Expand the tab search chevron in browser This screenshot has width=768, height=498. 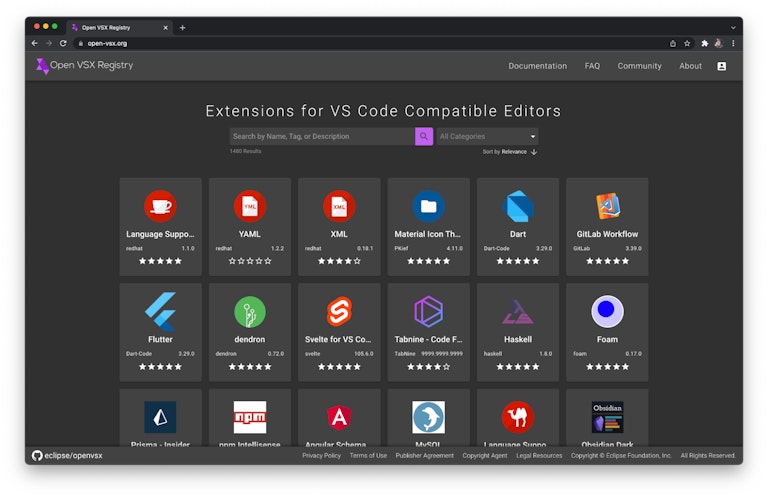pos(733,28)
